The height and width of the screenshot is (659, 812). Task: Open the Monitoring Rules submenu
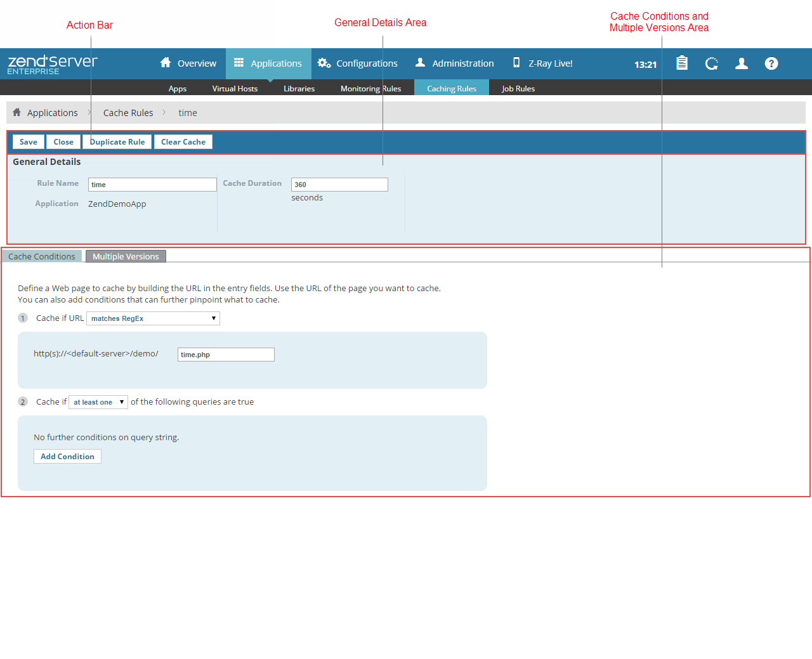pyautogui.click(x=370, y=89)
